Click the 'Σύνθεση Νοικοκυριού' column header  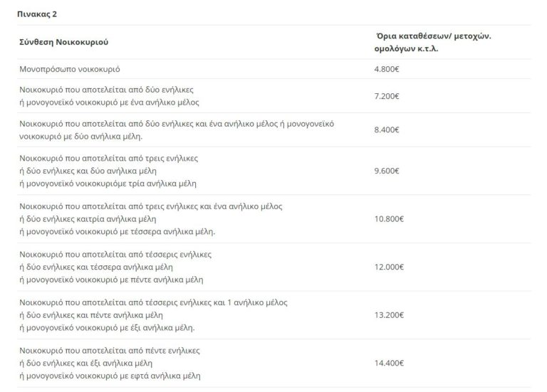(x=63, y=43)
